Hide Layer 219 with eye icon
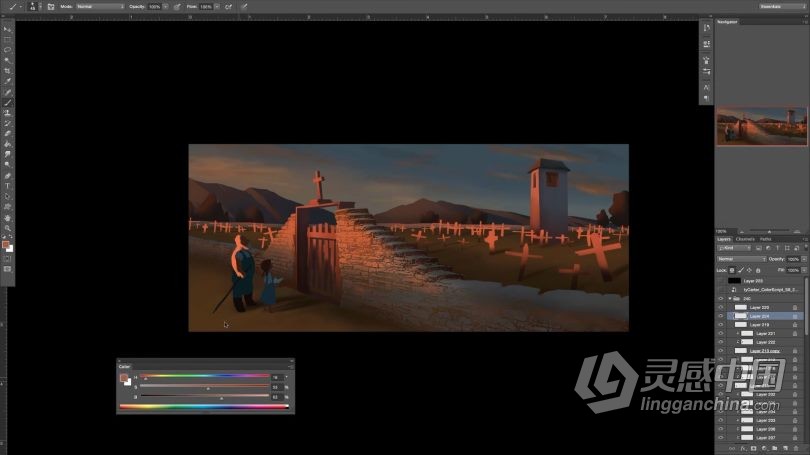This screenshot has height=455, width=810. (721, 324)
